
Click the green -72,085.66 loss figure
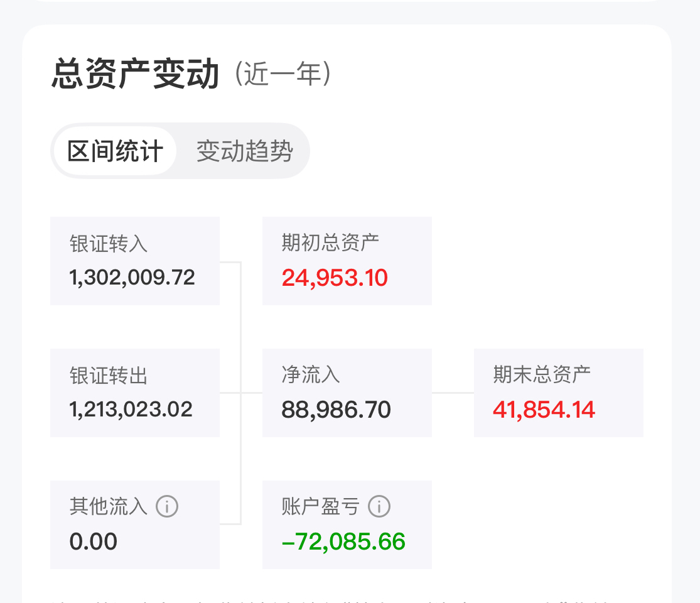(x=343, y=541)
